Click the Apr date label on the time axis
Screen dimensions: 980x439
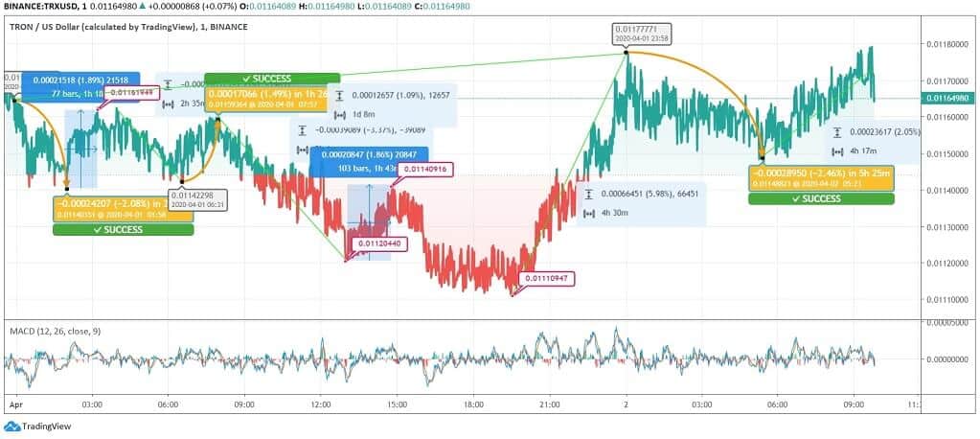[x=15, y=404]
